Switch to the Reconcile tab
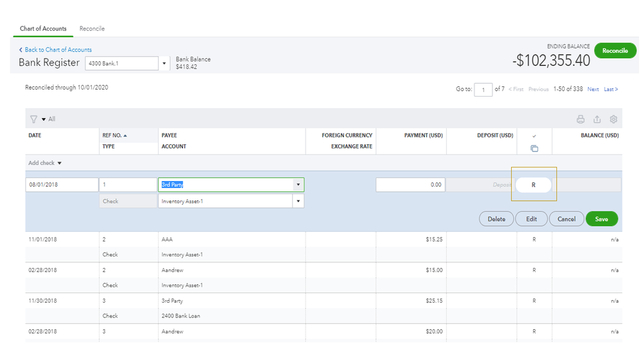The image size is (644, 362). point(92,29)
